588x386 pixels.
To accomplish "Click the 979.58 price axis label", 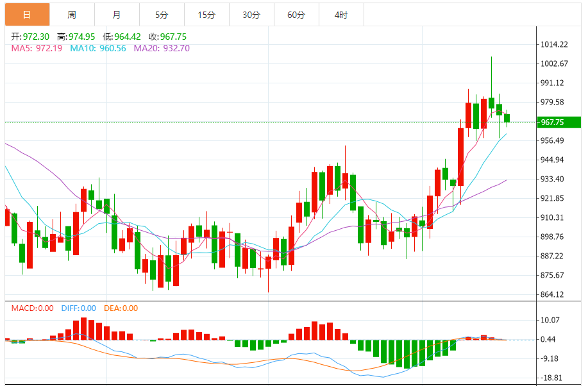I will tap(552, 102).
